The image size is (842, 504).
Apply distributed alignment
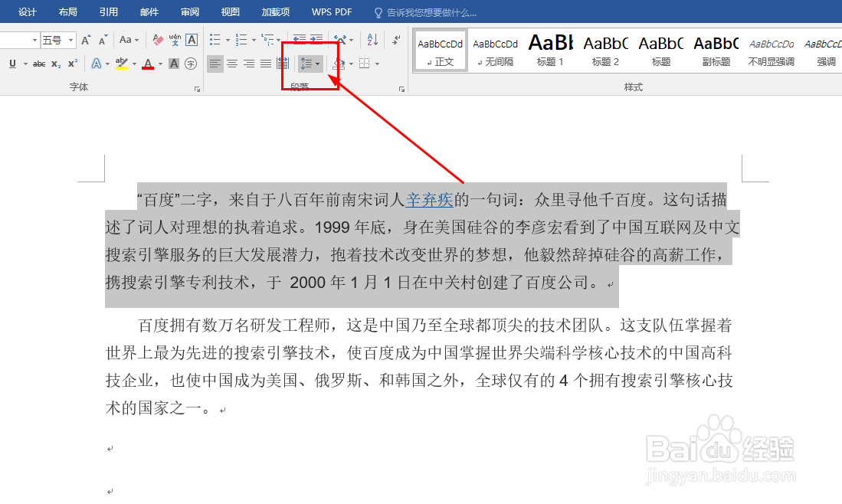(x=283, y=64)
